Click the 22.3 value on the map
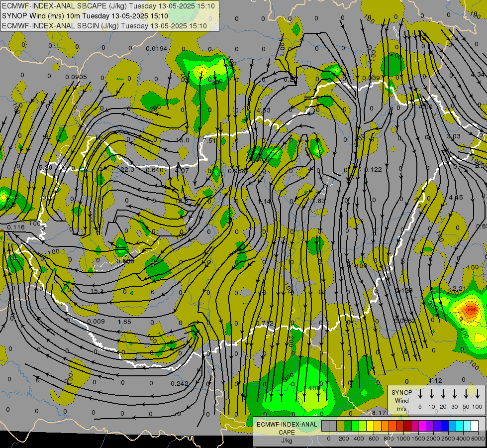This screenshot has width=487, height=448. (127, 169)
